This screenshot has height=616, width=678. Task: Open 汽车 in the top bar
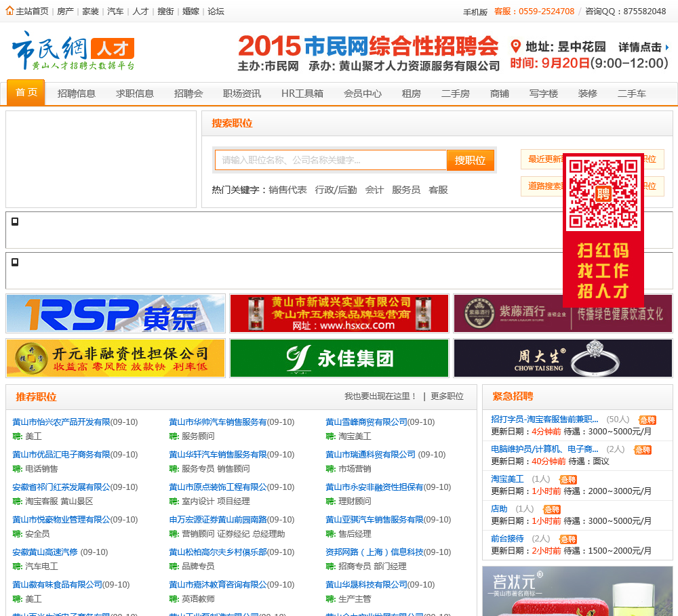[x=115, y=12]
